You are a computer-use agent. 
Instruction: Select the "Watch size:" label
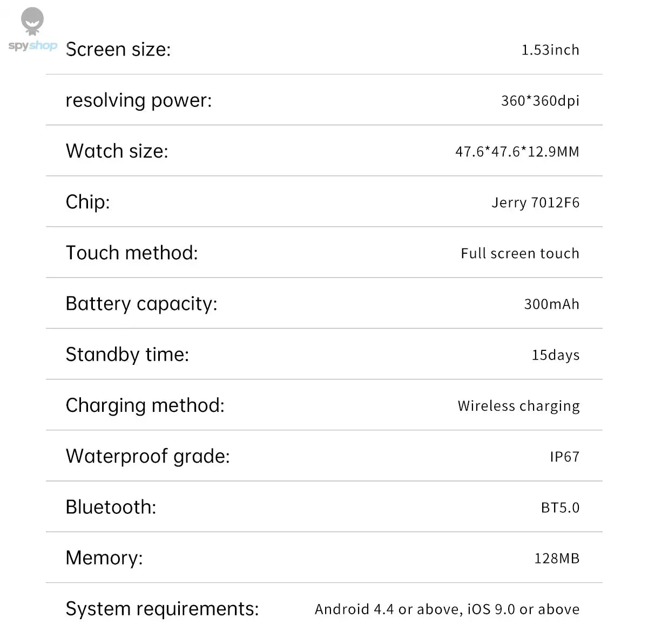(x=117, y=151)
